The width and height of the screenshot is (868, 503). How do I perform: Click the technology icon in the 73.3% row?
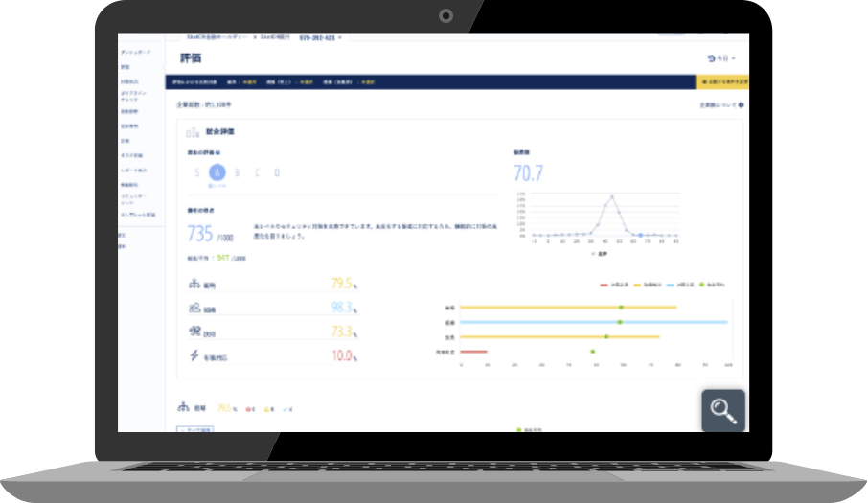(194, 332)
